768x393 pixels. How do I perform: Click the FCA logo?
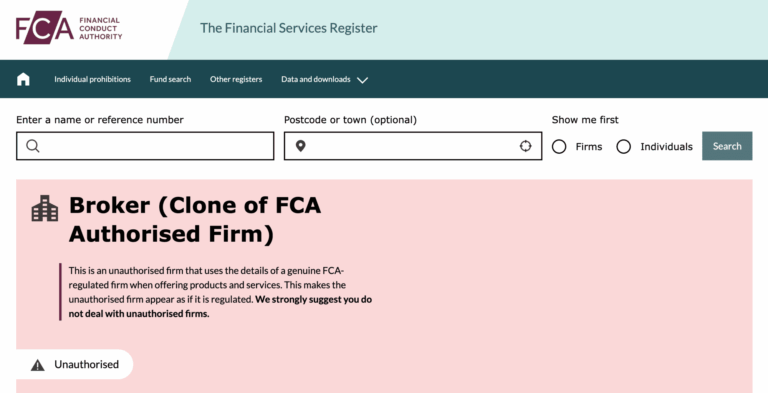pyautogui.click(x=69, y=28)
